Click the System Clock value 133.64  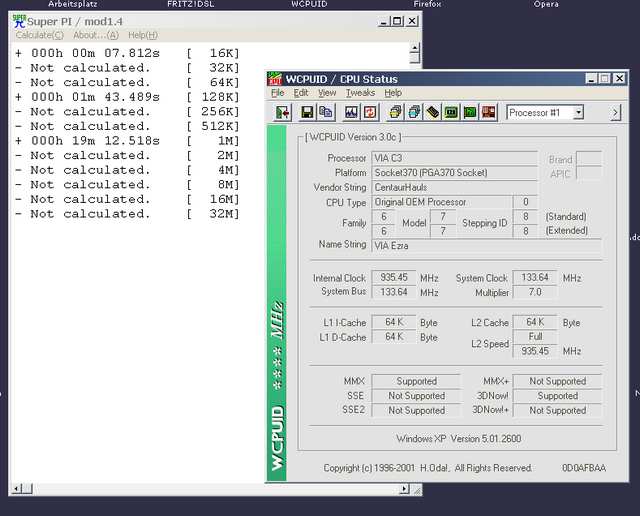coord(535,278)
